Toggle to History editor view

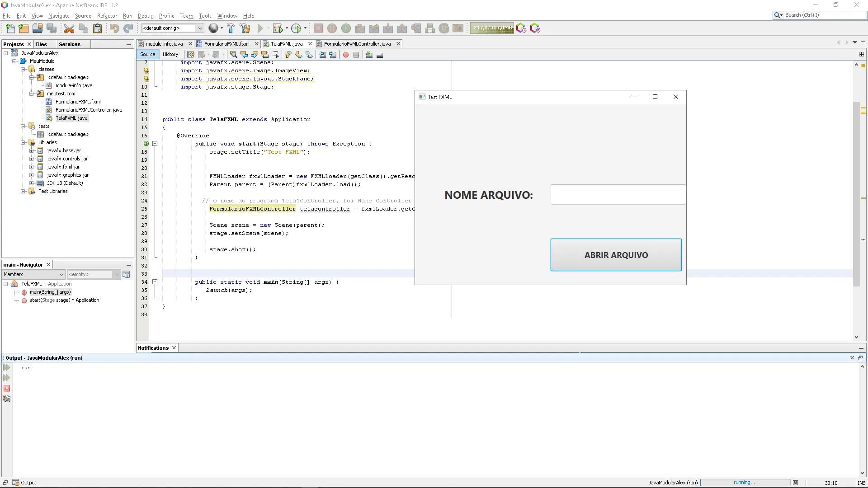pos(170,54)
